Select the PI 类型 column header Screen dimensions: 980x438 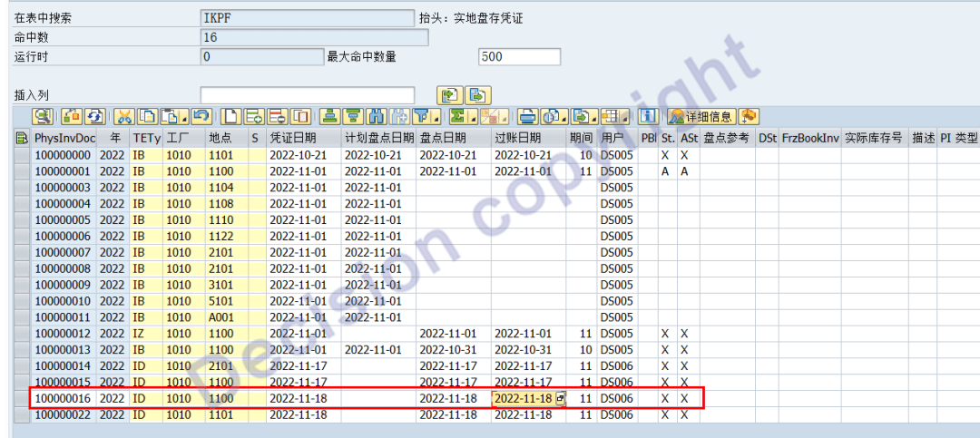(959, 138)
